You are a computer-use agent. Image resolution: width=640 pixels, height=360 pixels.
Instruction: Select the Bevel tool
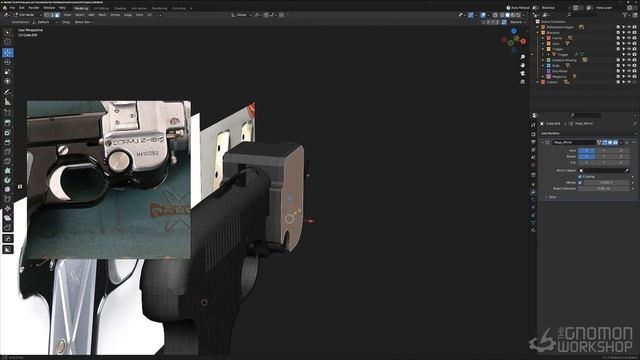pos(7,142)
